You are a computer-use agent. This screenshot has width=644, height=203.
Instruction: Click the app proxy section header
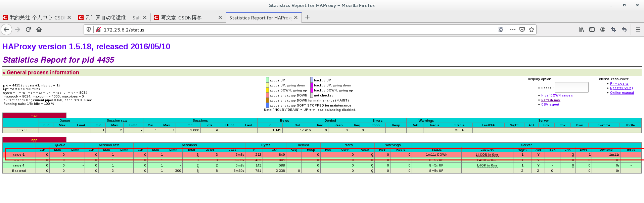click(34, 140)
